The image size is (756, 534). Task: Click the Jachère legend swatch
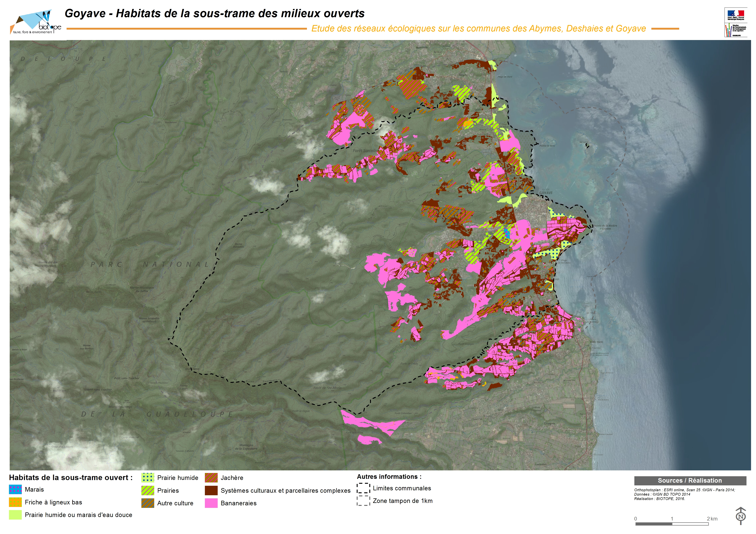click(x=211, y=478)
